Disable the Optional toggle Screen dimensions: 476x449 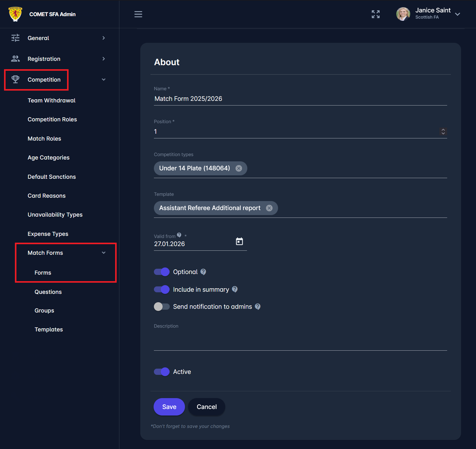tap(162, 272)
